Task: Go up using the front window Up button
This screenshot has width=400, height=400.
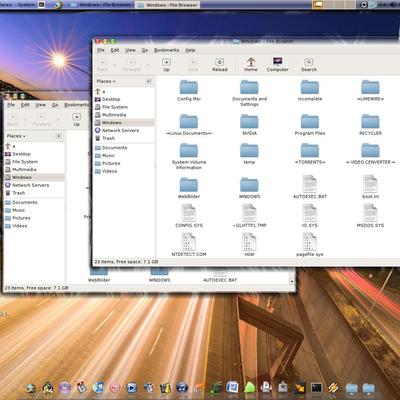Action: coord(166,65)
